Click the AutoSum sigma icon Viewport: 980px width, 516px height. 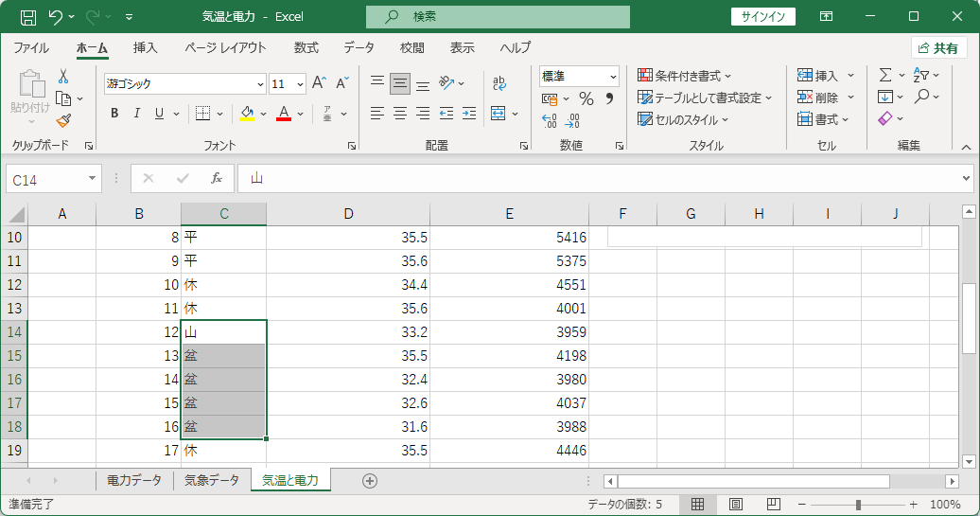click(x=885, y=75)
